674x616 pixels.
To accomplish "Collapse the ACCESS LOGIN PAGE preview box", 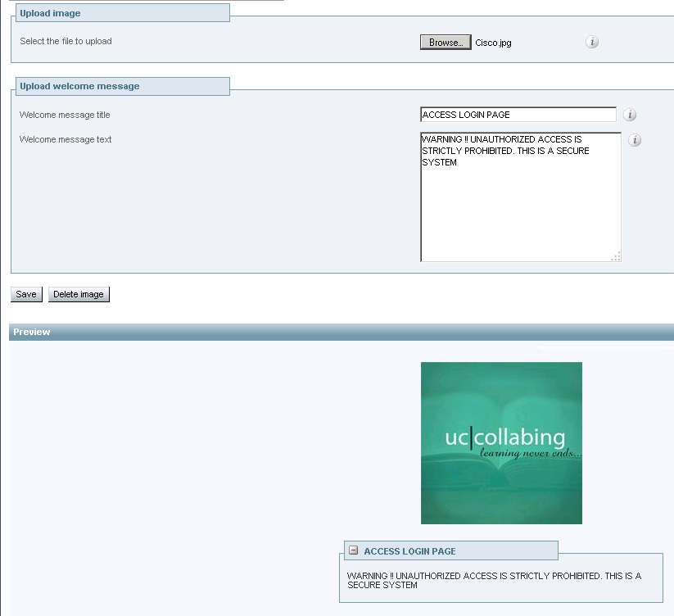I will (353, 550).
